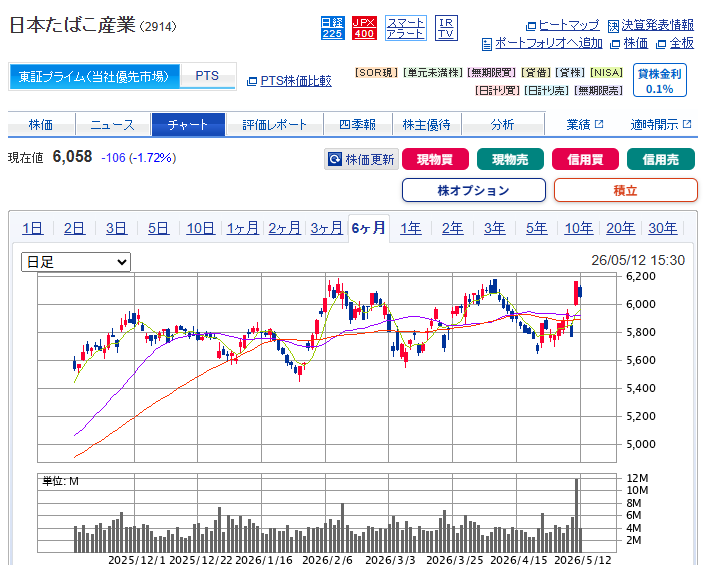Click external-link icon beside 適時開示

[687, 124]
